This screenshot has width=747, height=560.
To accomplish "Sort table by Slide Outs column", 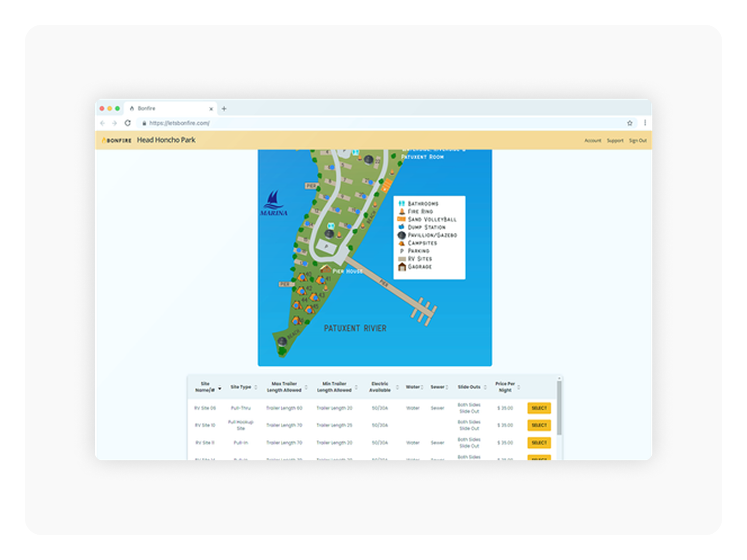I will [485, 387].
